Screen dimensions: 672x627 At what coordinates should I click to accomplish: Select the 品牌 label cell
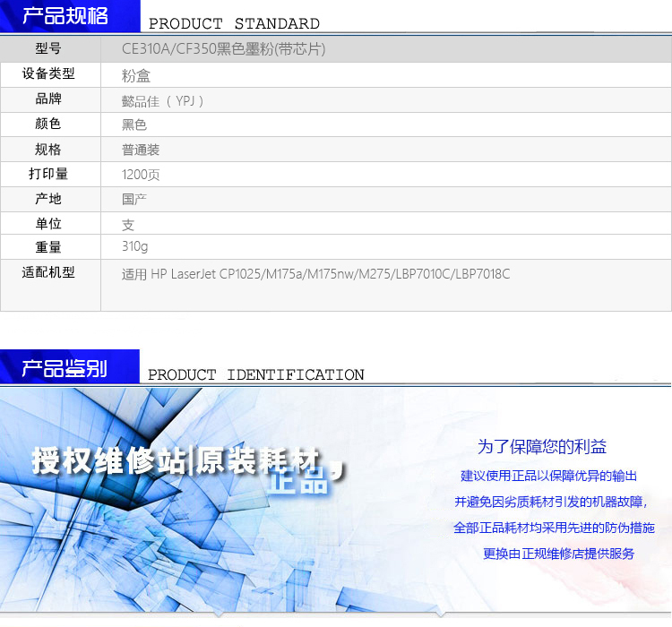[50, 99]
